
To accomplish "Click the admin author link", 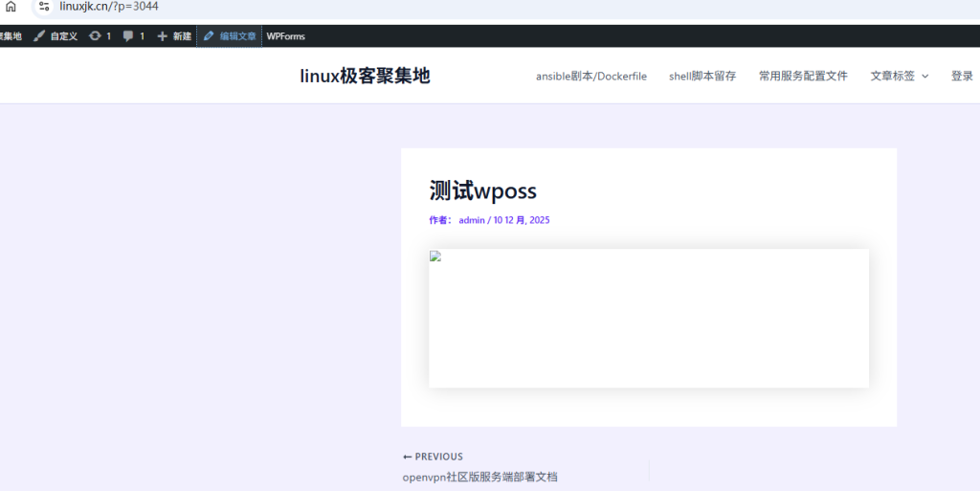I will click(472, 220).
